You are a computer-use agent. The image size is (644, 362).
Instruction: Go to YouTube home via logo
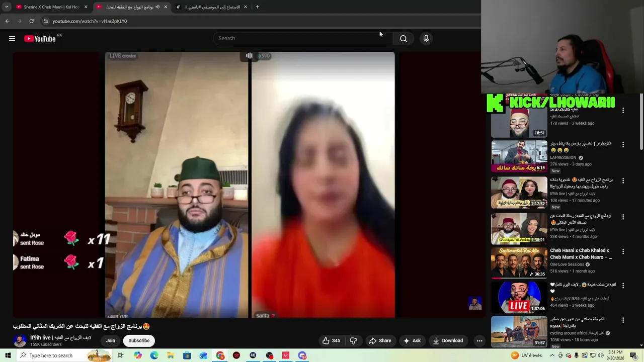40,39
